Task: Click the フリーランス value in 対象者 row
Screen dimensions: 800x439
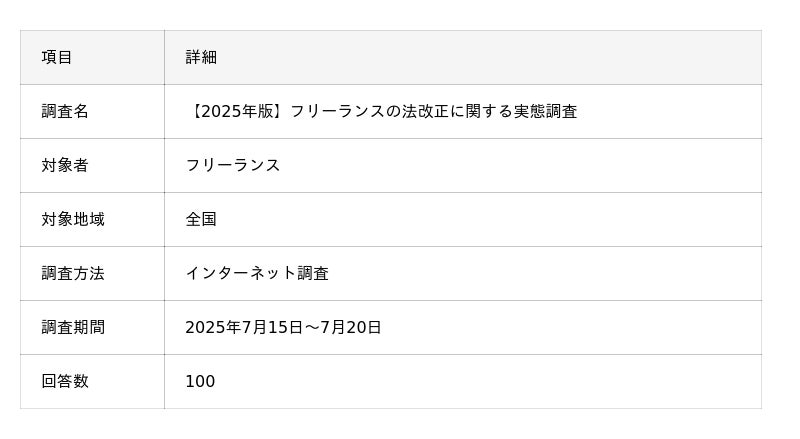Action: coord(233,165)
